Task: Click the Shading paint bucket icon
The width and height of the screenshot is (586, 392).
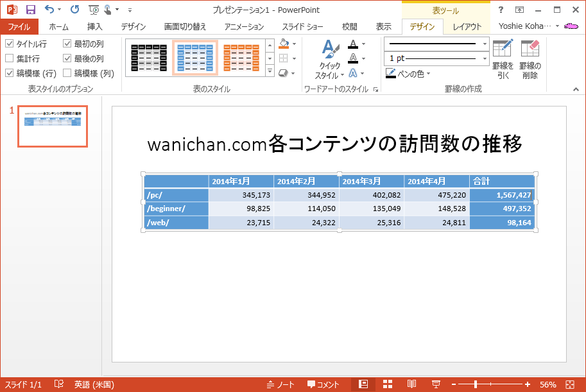Action: click(x=284, y=44)
